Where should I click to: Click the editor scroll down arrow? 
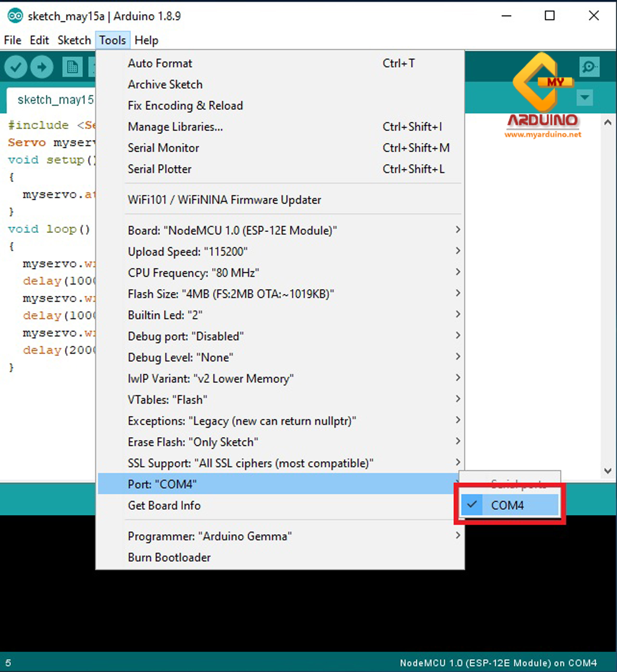(x=608, y=470)
